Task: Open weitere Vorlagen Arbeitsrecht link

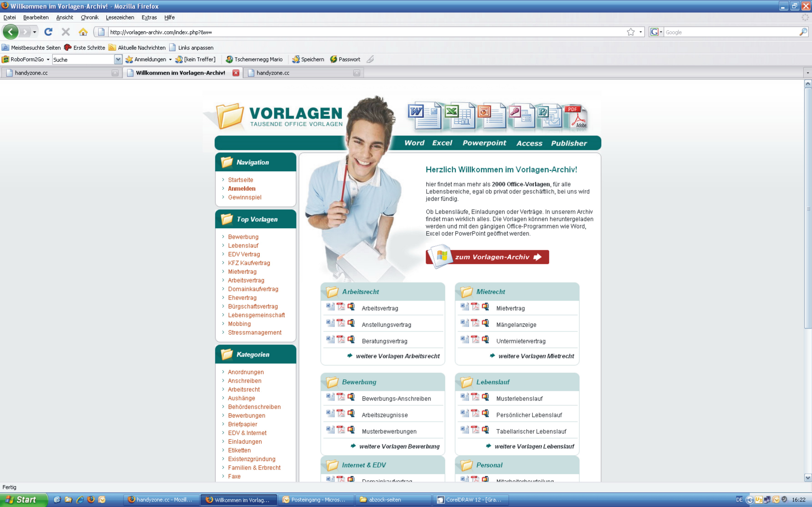Action: (x=398, y=356)
